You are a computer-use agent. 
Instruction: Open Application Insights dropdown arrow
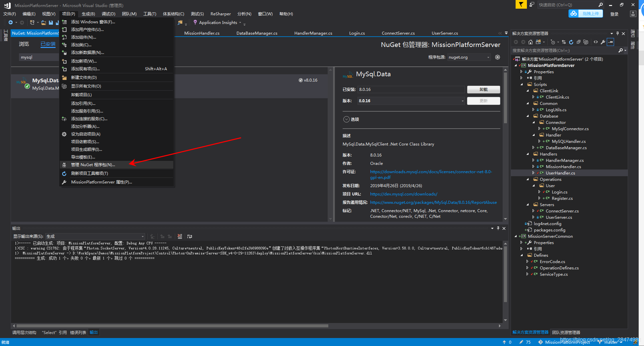(240, 23)
